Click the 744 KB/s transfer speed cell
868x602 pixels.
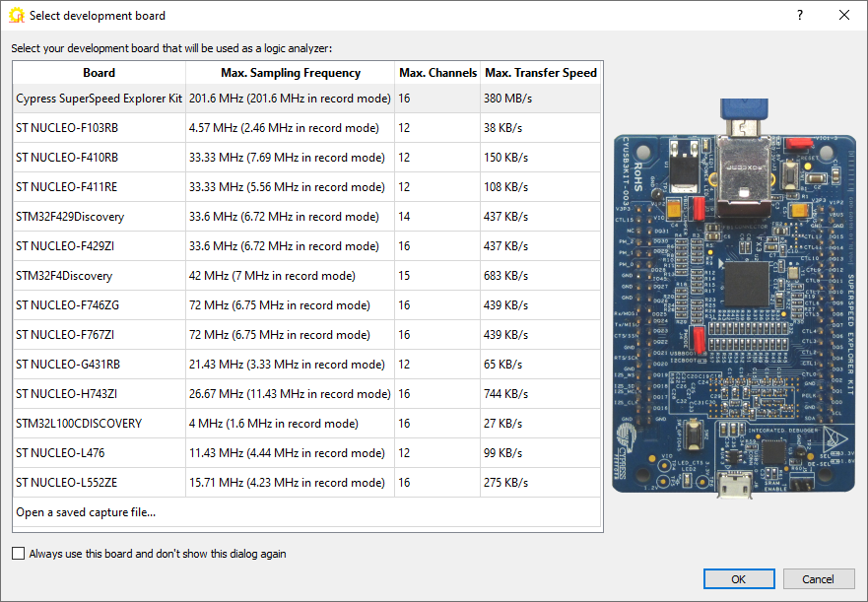540,394
